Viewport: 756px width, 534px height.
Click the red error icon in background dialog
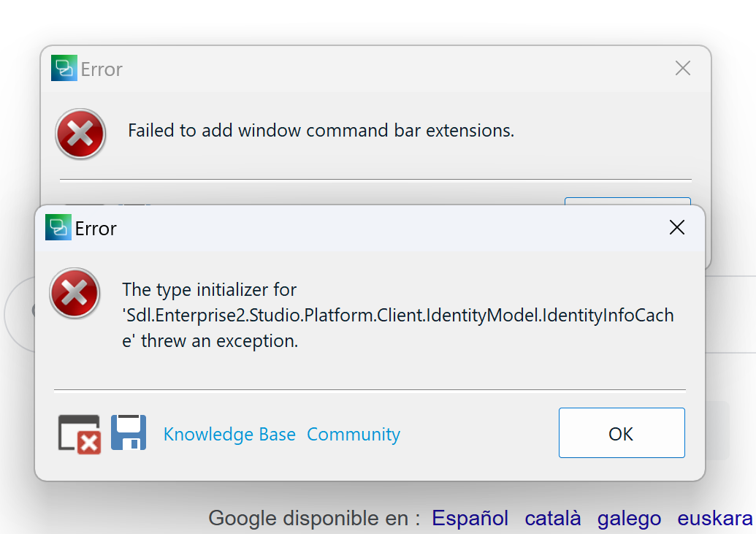pos(80,134)
